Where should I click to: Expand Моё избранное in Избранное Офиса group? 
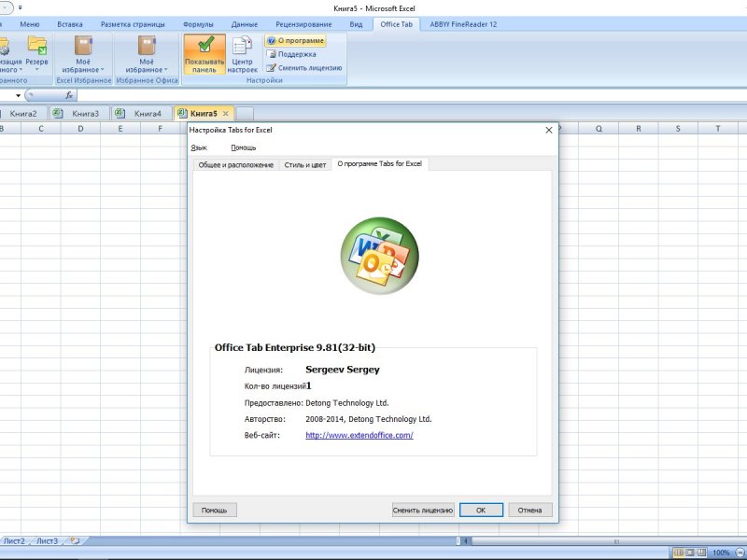tap(147, 54)
